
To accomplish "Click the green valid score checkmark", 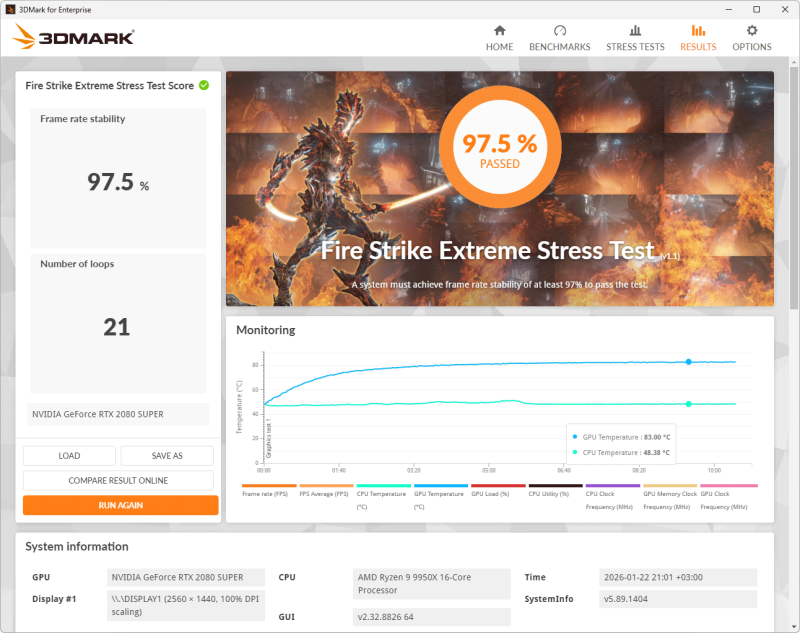I will click(x=204, y=85).
